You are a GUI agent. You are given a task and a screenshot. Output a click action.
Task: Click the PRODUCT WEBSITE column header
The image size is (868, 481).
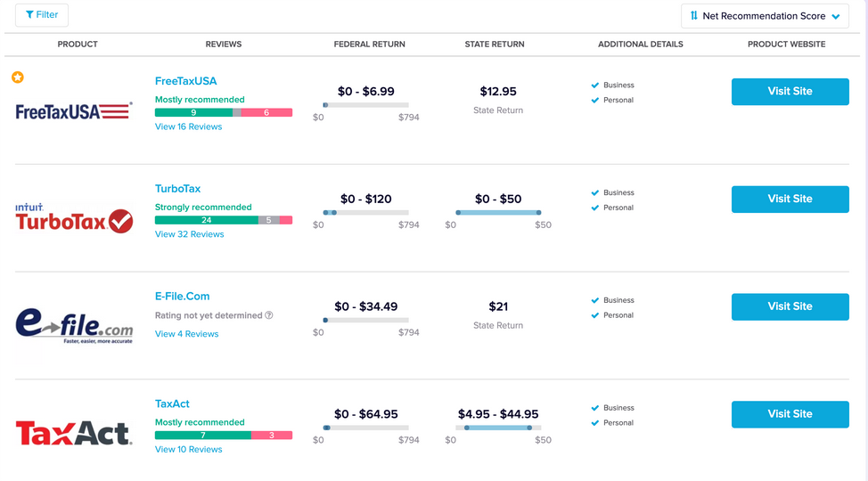click(787, 45)
